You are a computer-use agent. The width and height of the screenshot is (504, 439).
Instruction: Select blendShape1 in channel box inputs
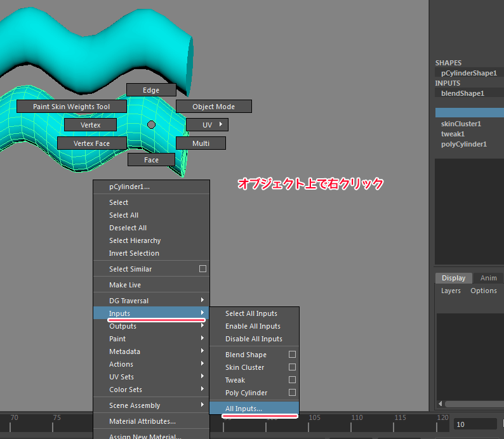pos(463,93)
